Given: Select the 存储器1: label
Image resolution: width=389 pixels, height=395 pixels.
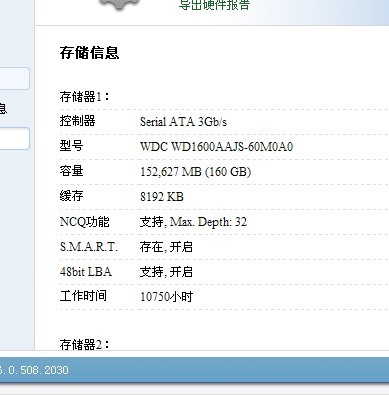Looking at the screenshot, I should tap(85, 97).
